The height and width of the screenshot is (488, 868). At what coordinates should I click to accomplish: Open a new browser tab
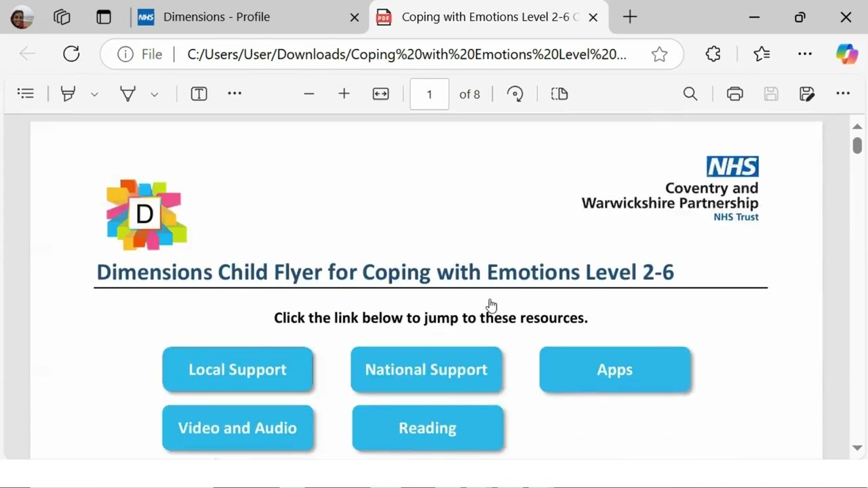pyautogui.click(x=630, y=17)
